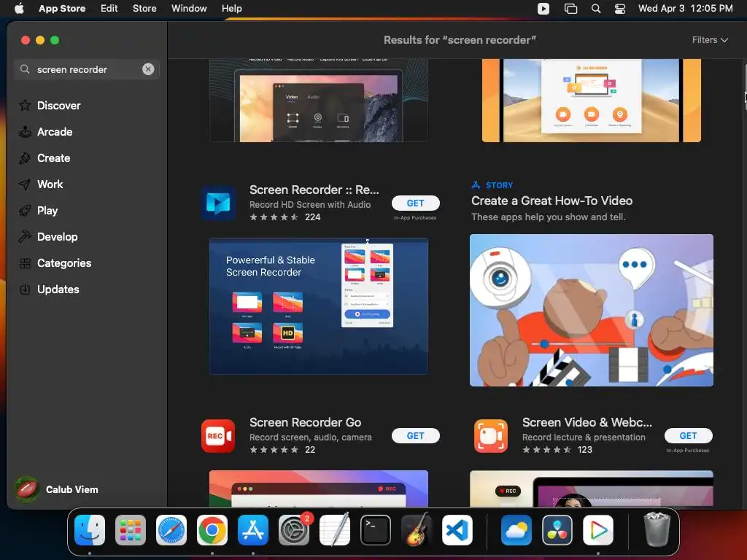
Task: Open Control Center in menu bar
Action: (620, 9)
